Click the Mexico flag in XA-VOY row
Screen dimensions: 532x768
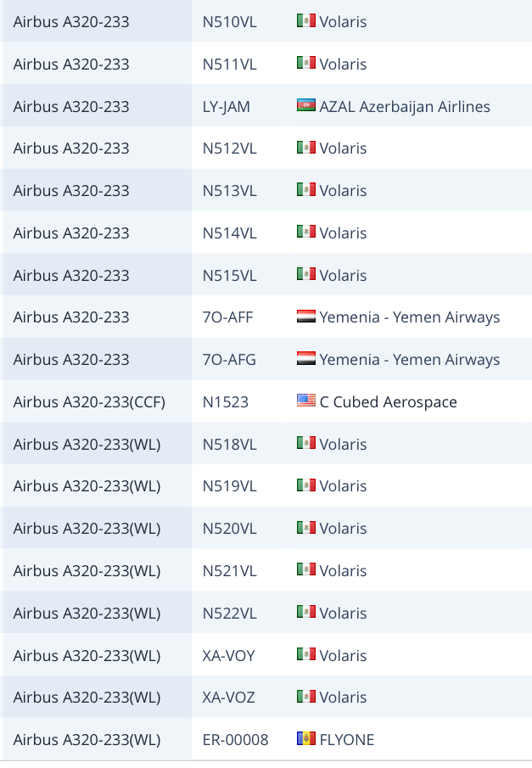coord(305,655)
